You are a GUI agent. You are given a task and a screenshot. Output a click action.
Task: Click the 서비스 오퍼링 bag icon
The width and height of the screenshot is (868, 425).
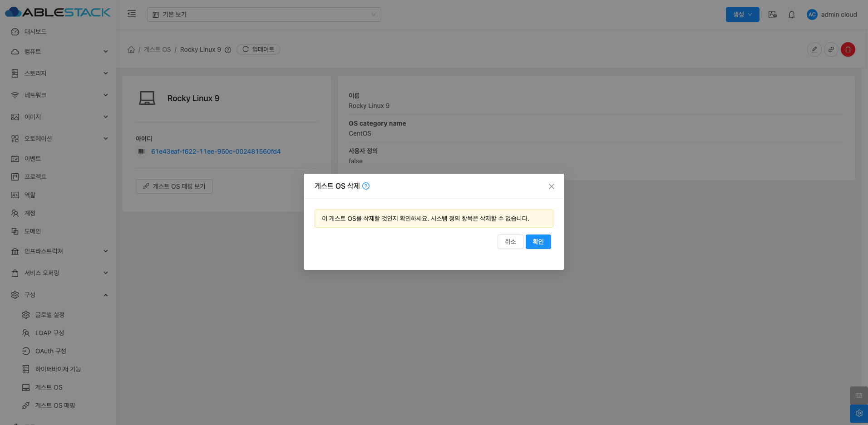tap(15, 273)
